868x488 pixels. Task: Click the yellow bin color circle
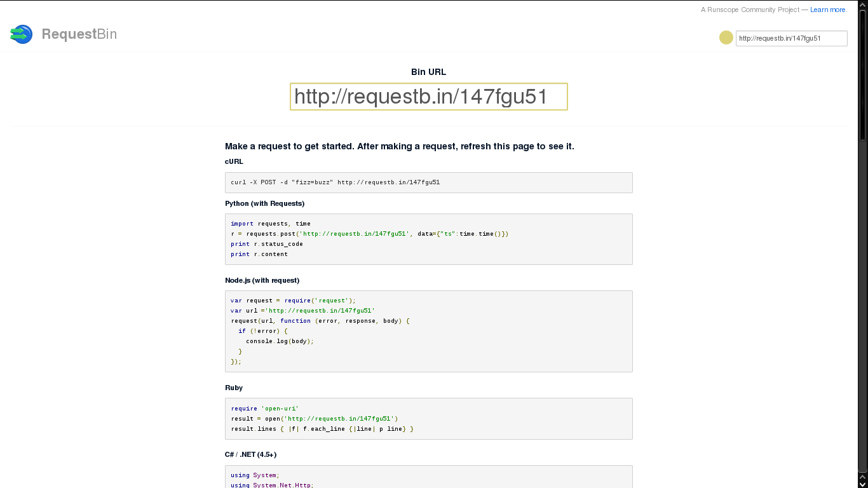click(726, 37)
